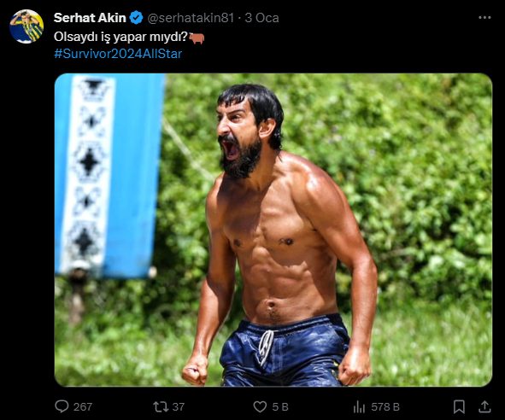Like the tweet with the heart icon
The height and width of the screenshot is (420, 505).
(260, 406)
